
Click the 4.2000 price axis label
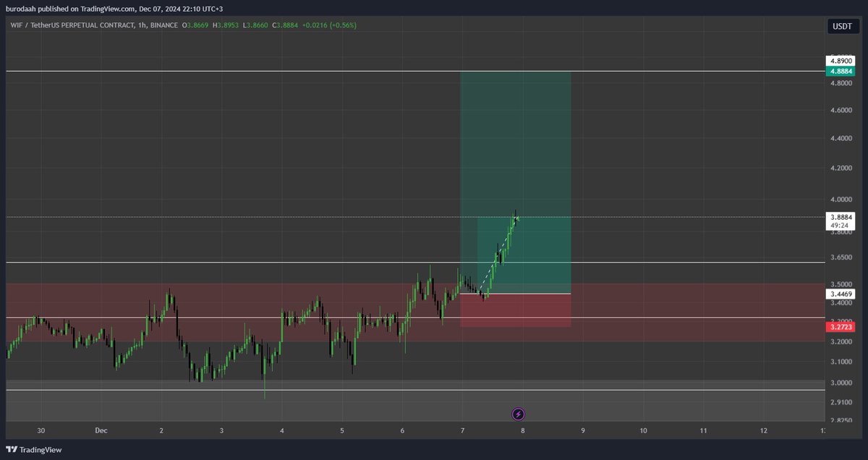pos(841,168)
